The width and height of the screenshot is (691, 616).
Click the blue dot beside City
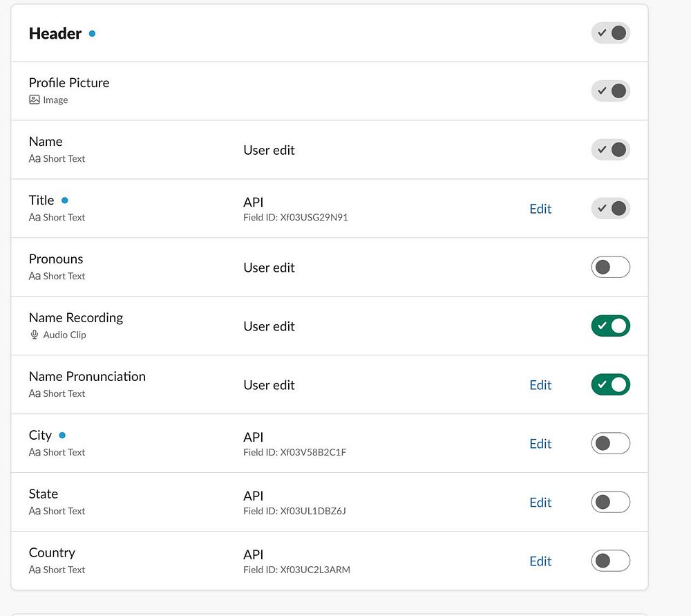(x=62, y=436)
